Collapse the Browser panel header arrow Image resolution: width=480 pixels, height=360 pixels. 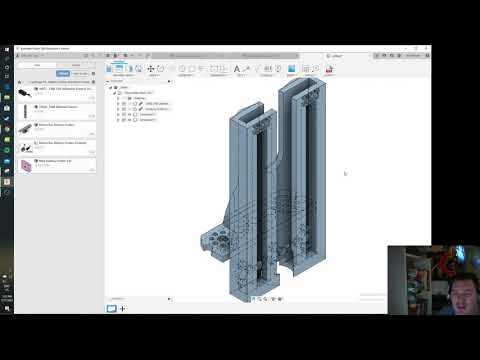(x=108, y=81)
